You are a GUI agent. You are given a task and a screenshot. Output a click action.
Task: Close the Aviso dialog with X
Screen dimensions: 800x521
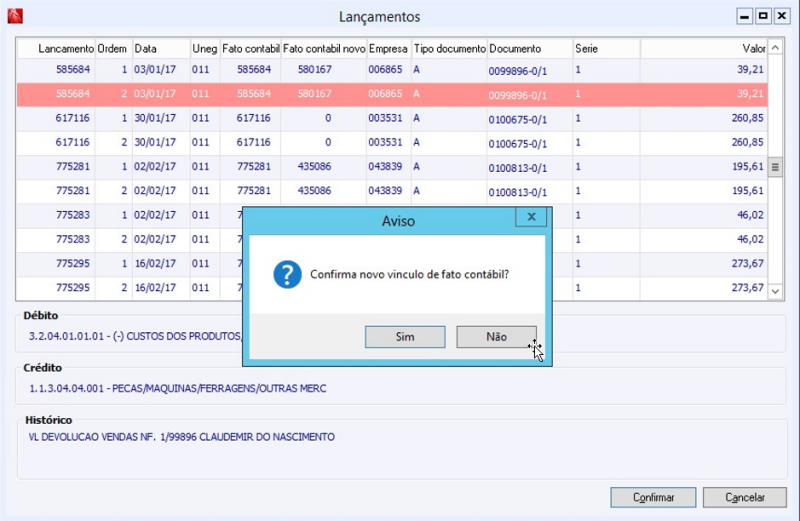531,217
